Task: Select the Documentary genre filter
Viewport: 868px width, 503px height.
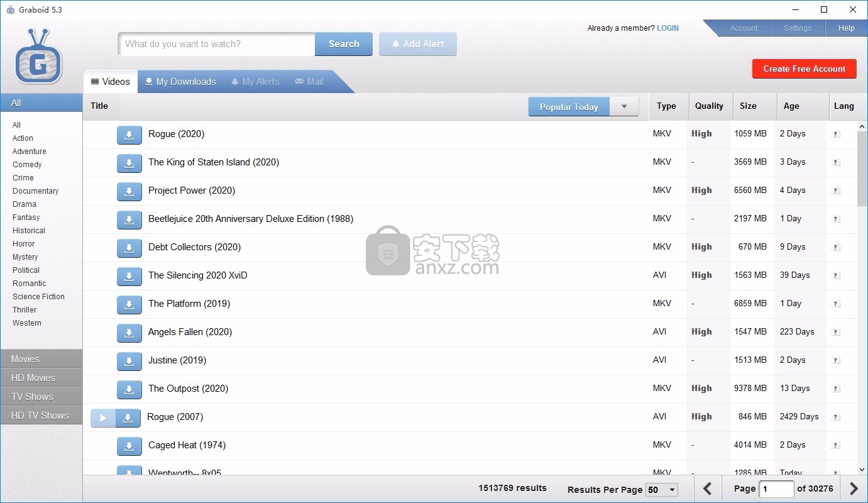Action: click(36, 191)
